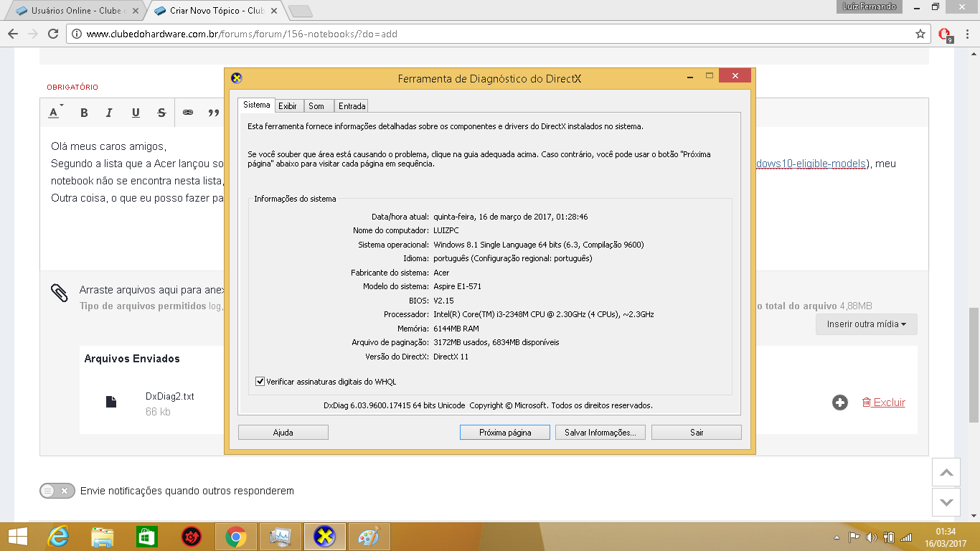980x551 pixels.
Task: Toggle 'Envie notificações quando outros responderem'
Action: click(x=57, y=491)
